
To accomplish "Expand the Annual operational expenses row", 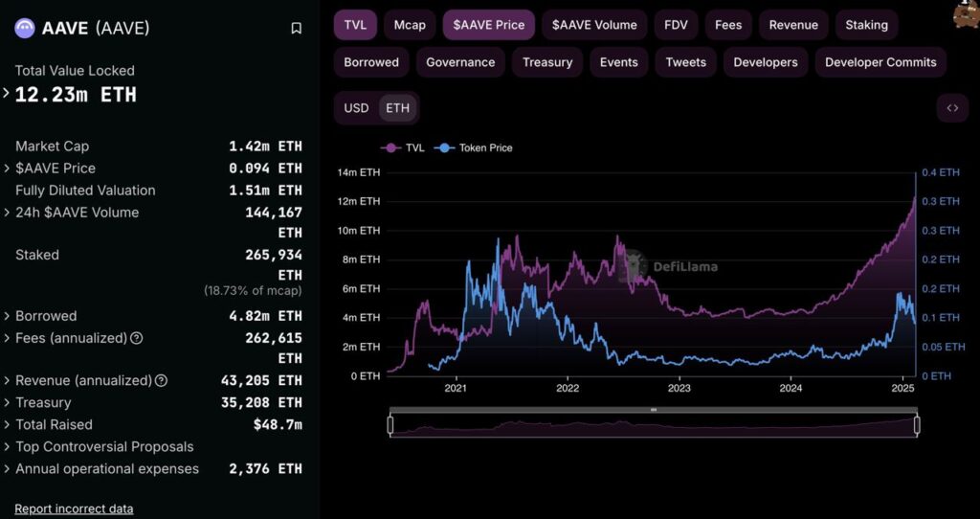I will tap(7, 469).
